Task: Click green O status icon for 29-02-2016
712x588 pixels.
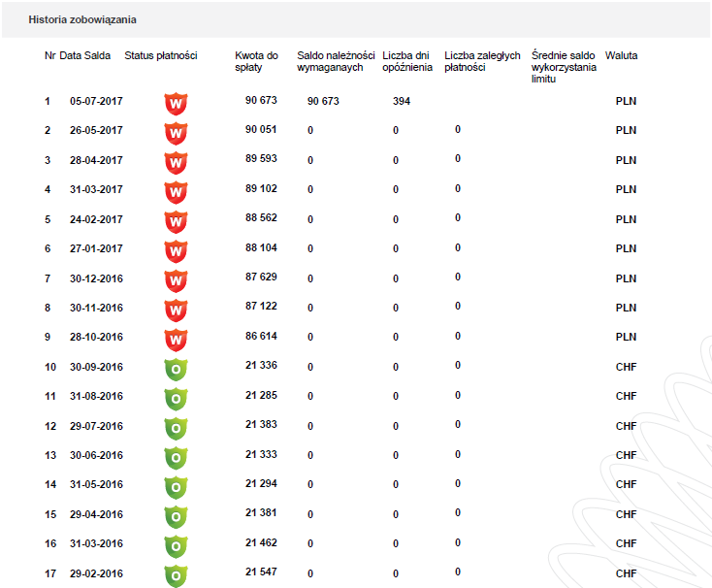Action: point(176,576)
